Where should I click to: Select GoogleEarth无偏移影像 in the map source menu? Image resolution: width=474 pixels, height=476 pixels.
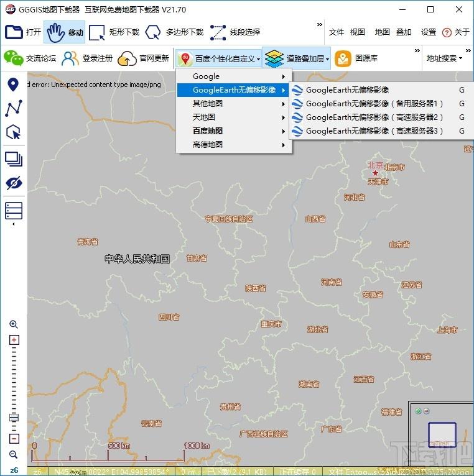[x=234, y=90]
